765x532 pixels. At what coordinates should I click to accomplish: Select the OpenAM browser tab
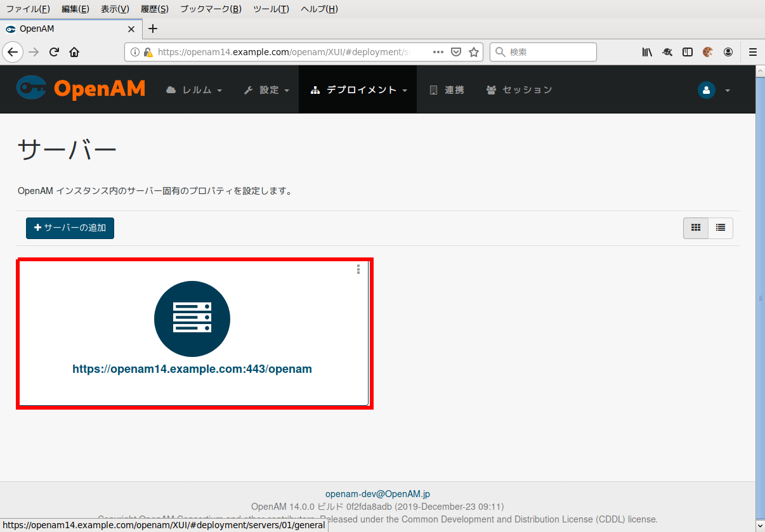[63, 29]
